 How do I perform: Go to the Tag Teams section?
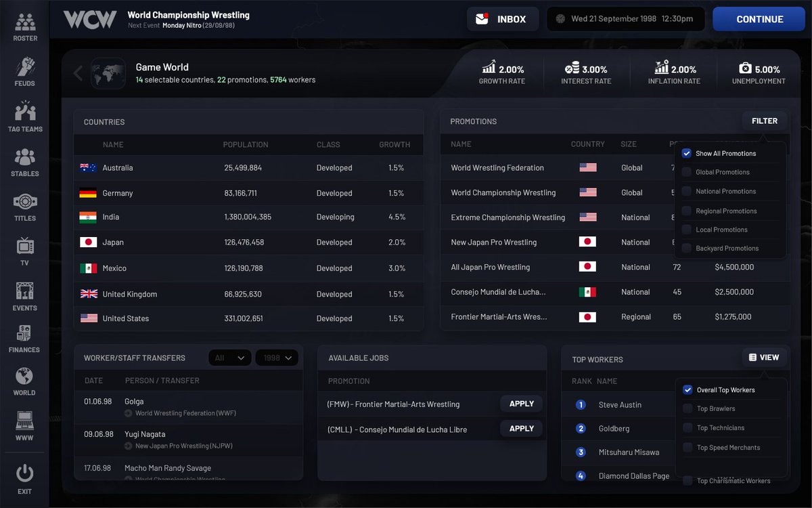click(25, 117)
